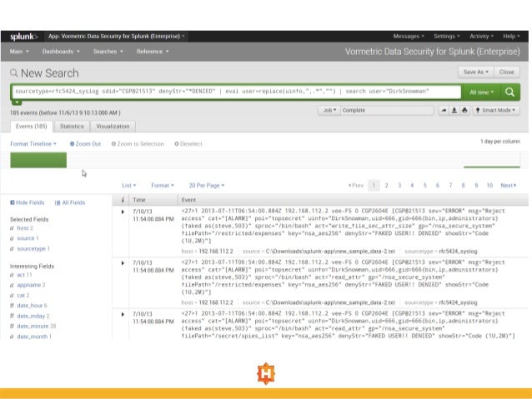Click the Splunk logo
This screenshot has height=399, width=532.
point(23,37)
